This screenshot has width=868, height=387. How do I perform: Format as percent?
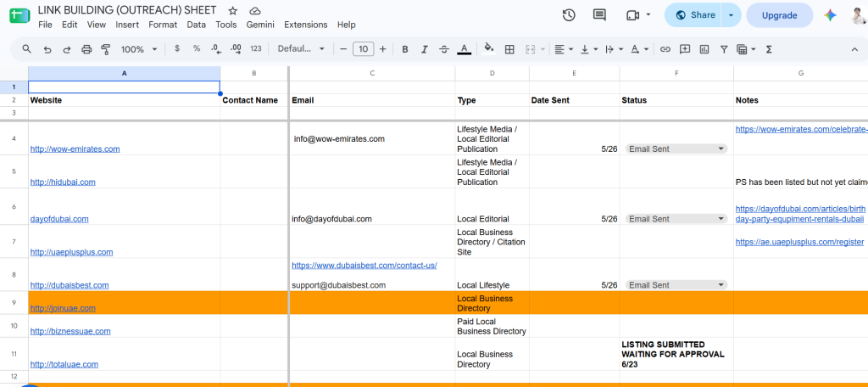pyautogui.click(x=197, y=48)
